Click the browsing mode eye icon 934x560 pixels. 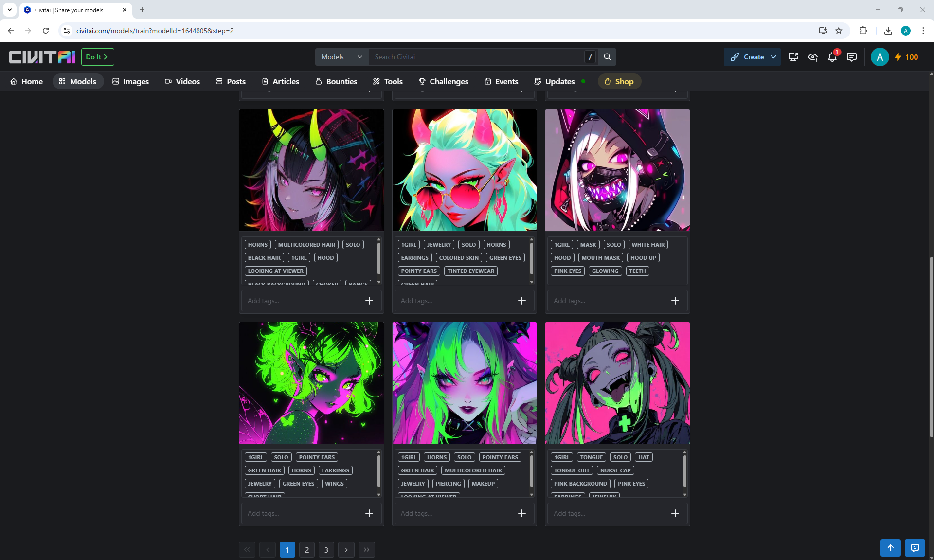pos(812,57)
